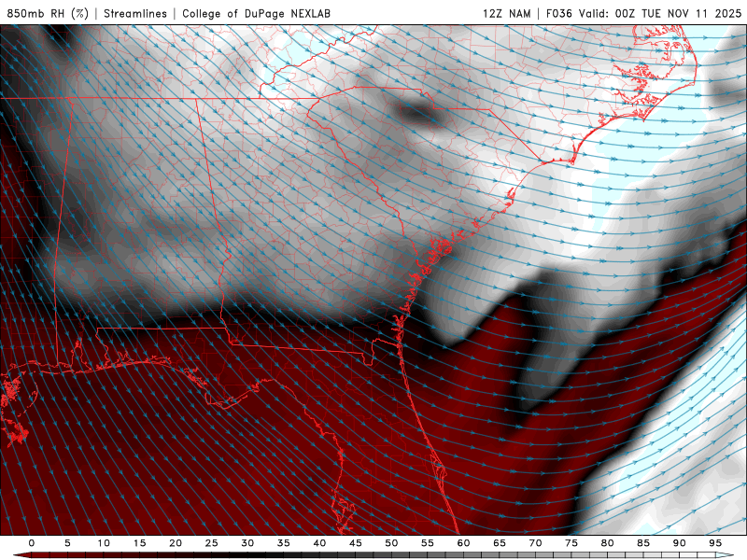Click the "80" value on the color scale
The width and height of the screenshot is (747, 560).
(x=607, y=543)
